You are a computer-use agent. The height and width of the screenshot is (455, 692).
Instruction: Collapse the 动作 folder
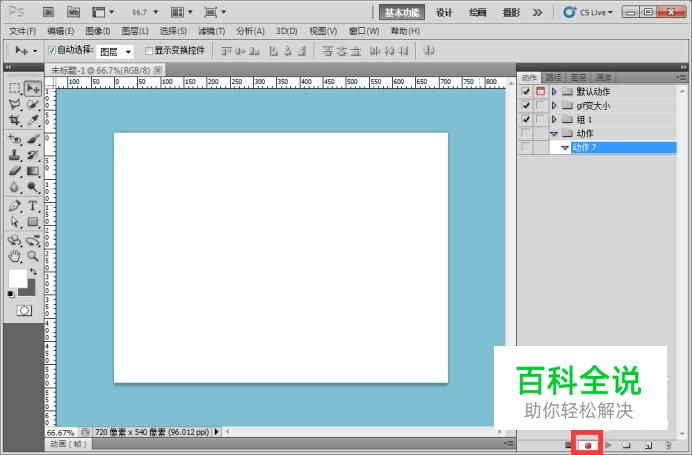(554, 133)
